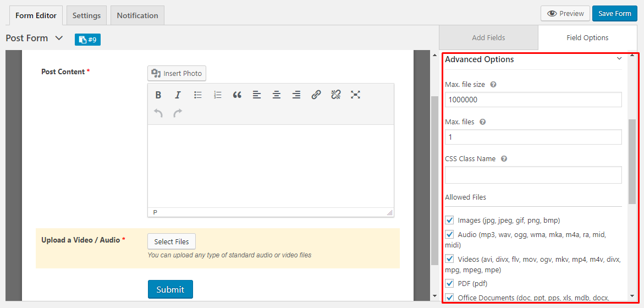Align text left

(x=257, y=95)
